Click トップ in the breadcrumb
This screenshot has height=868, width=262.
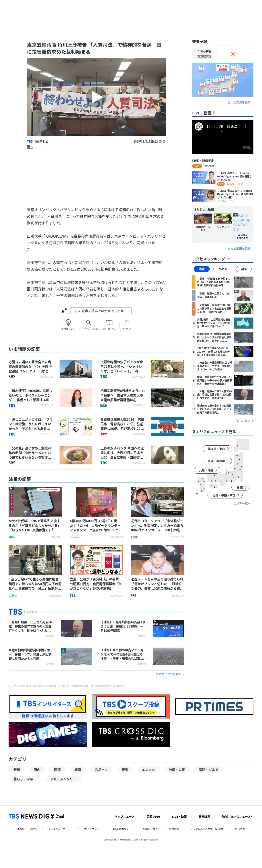pyautogui.click(x=12, y=686)
